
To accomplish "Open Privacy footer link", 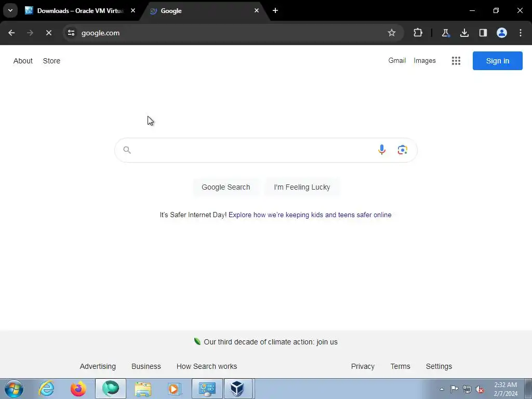I will coord(363,366).
